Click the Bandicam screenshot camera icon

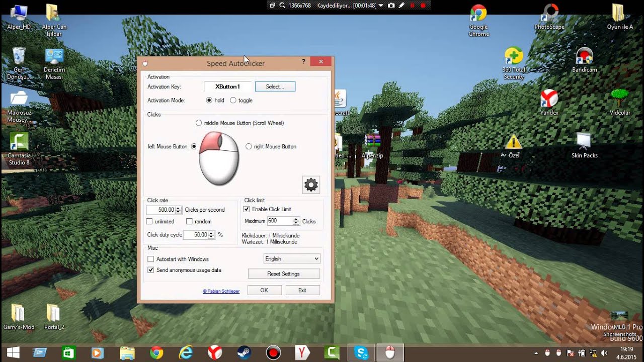click(391, 5)
